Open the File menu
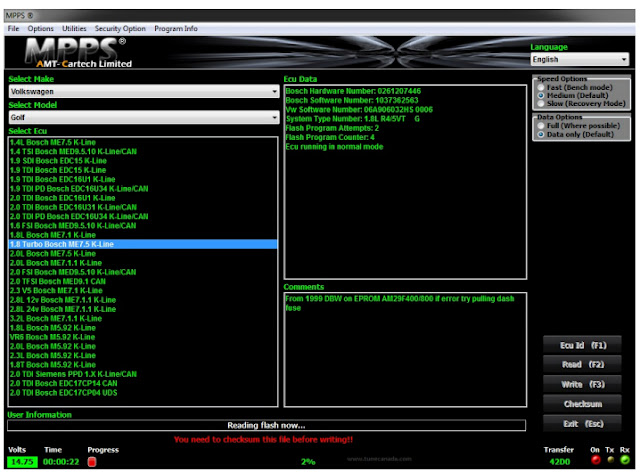This screenshot has width=640, height=473. pos(13,29)
